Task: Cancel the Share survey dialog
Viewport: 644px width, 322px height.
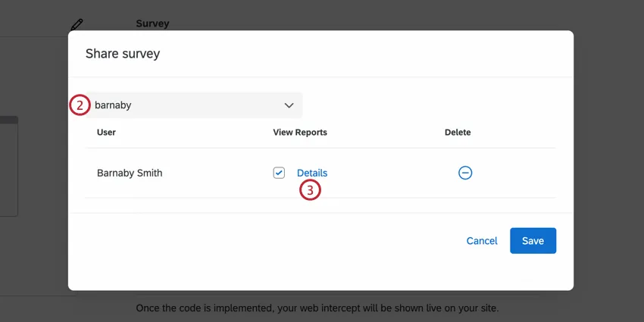Action: pos(482,241)
